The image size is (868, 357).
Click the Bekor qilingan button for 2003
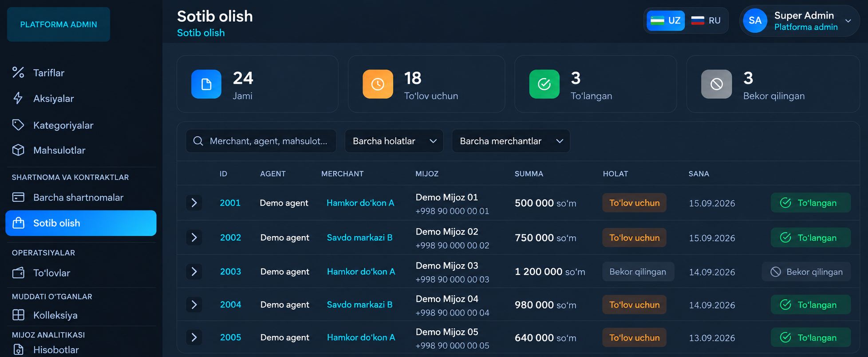(806, 272)
